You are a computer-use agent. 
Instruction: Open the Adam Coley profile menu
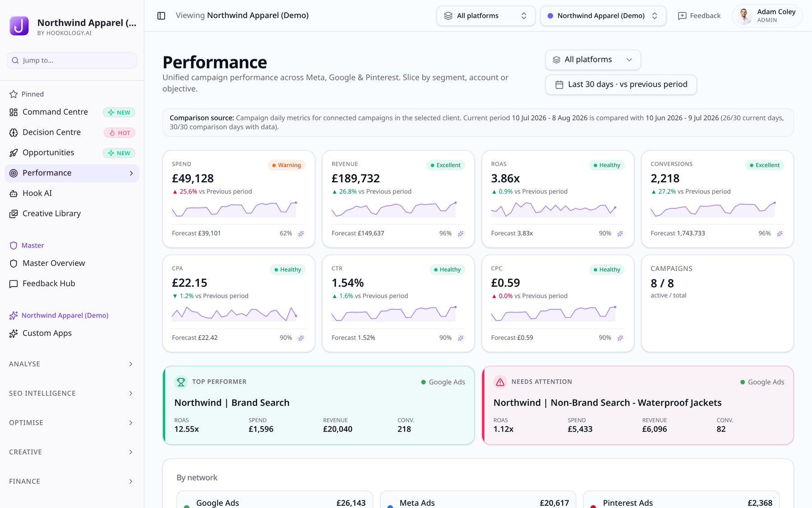pos(767,16)
